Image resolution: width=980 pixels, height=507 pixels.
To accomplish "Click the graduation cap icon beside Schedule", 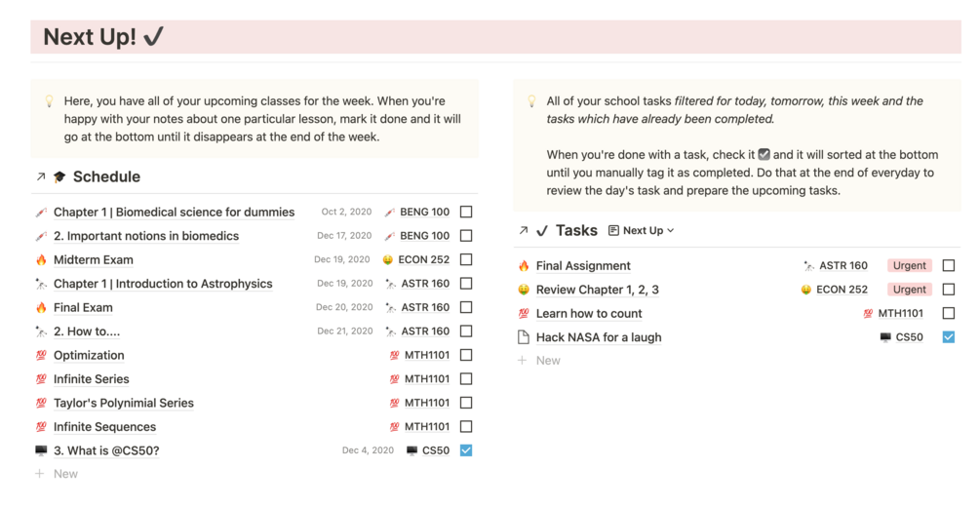I will pos(59,176).
